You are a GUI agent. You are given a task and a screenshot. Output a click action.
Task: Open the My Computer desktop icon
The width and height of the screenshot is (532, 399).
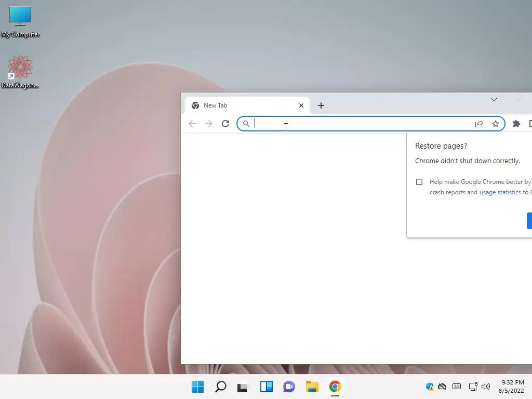pyautogui.click(x=20, y=22)
